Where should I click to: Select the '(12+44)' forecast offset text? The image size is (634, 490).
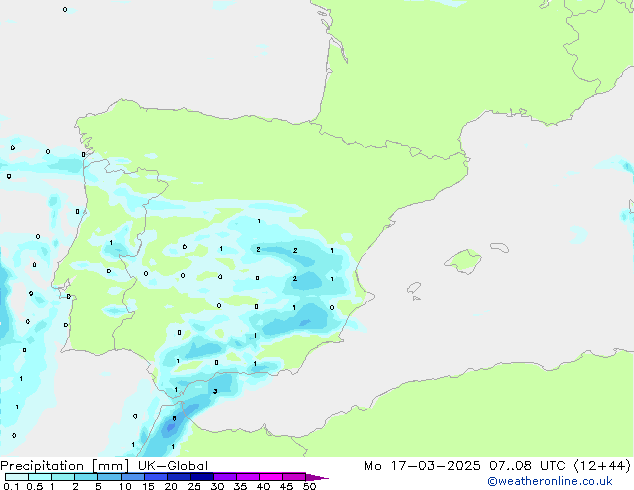[602, 466]
